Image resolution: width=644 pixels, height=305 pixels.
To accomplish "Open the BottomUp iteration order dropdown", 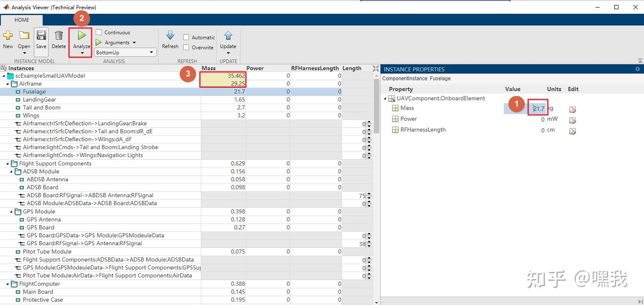I will (x=126, y=52).
